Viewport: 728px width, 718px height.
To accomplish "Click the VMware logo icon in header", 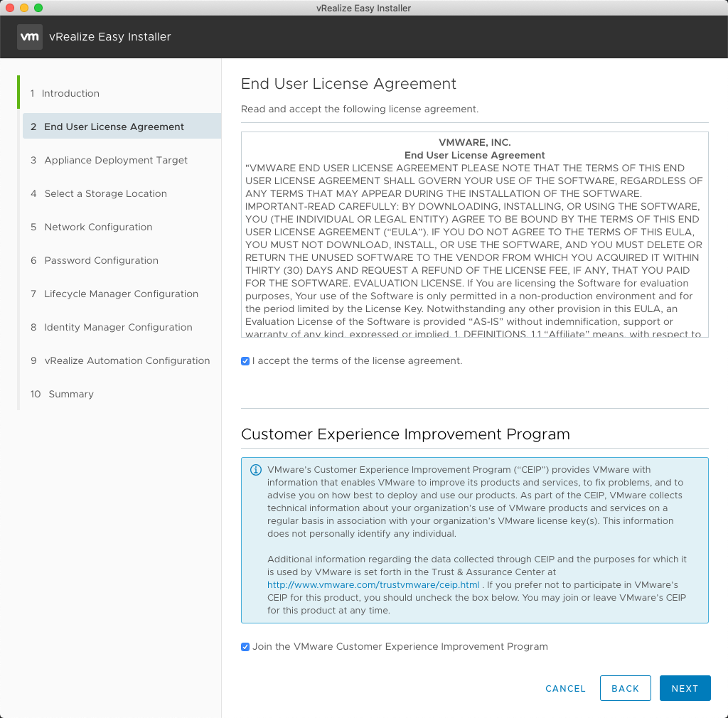I will 30,37.
